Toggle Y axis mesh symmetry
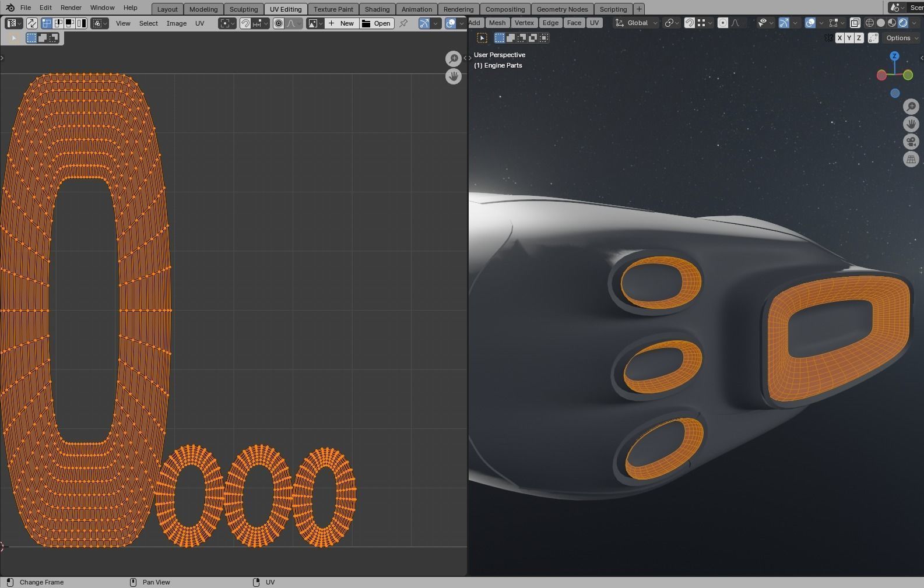924x588 pixels. pyautogui.click(x=849, y=38)
